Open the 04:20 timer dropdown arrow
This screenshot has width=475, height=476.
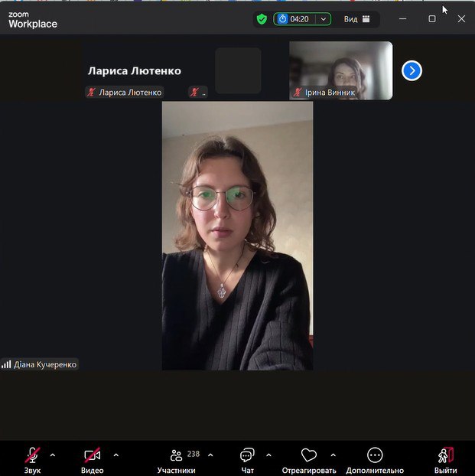coord(324,19)
